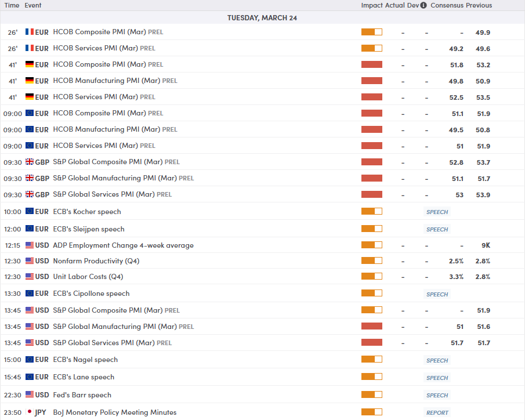Click the 22:30 time on Fed's Barr row
525x420 pixels.
point(13,395)
